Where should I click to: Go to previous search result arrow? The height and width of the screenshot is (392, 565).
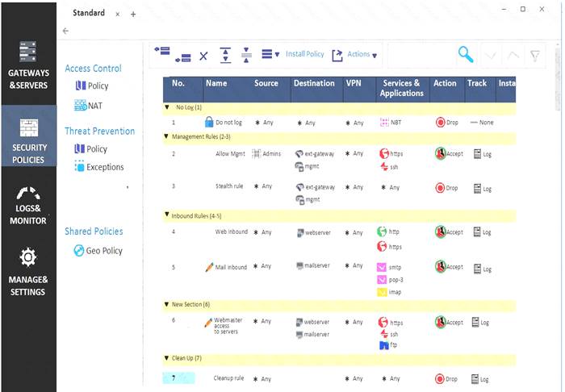(x=513, y=55)
